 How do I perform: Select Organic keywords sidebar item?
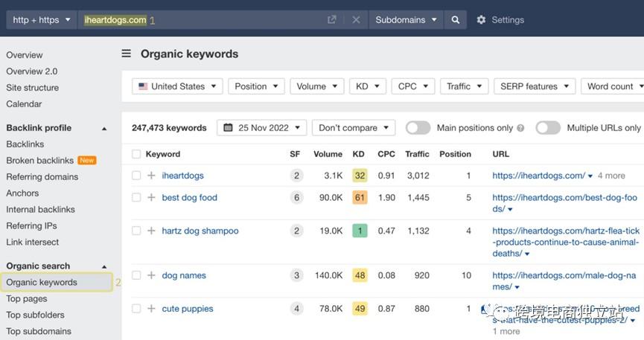click(57, 282)
